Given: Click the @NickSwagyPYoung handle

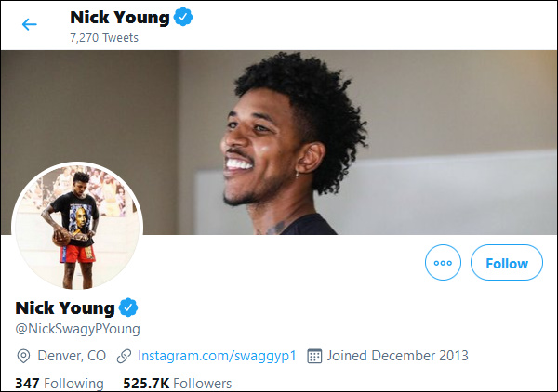Looking at the screenshot, I should [77, 329].
